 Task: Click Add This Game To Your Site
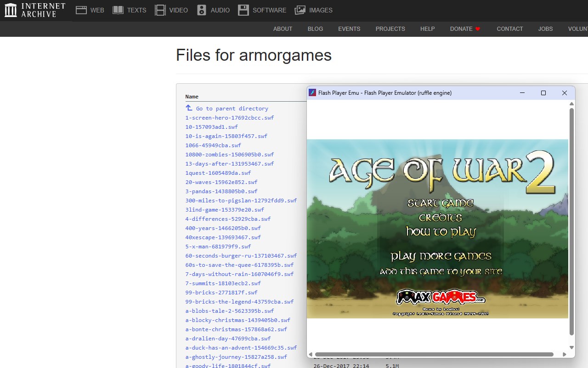[x=441, y=272]
